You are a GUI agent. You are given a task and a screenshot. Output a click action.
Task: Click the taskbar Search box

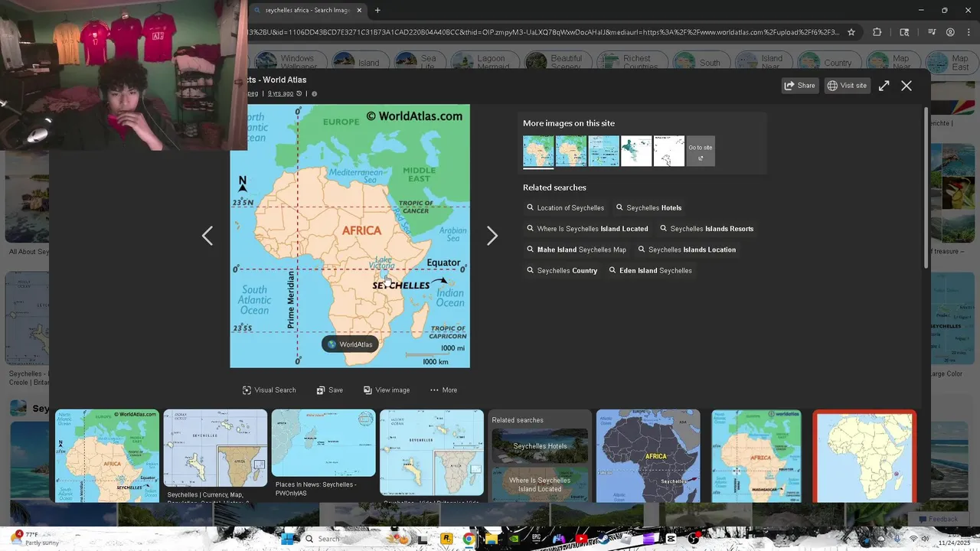355,539
